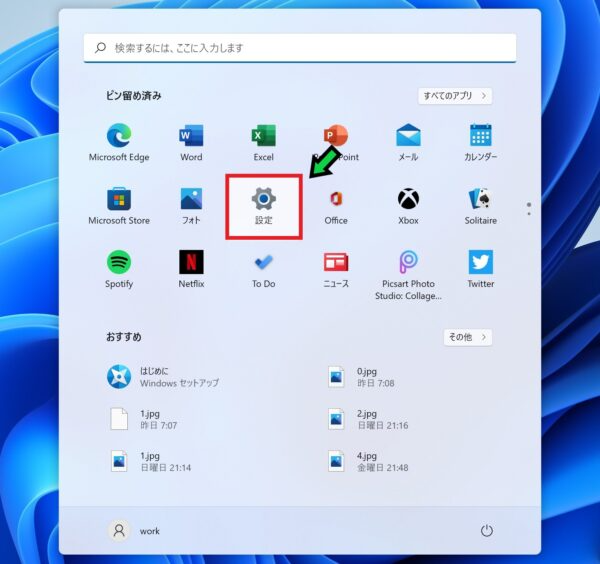Expand すべてのアプリ all apps list
This screenshot has height=564, width=600.
(455, 96)
